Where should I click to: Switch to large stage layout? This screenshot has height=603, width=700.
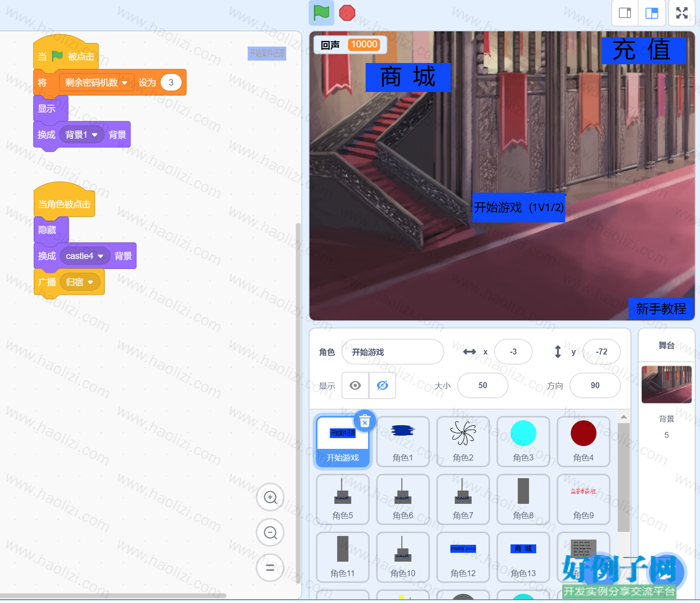tap(652, 13)
